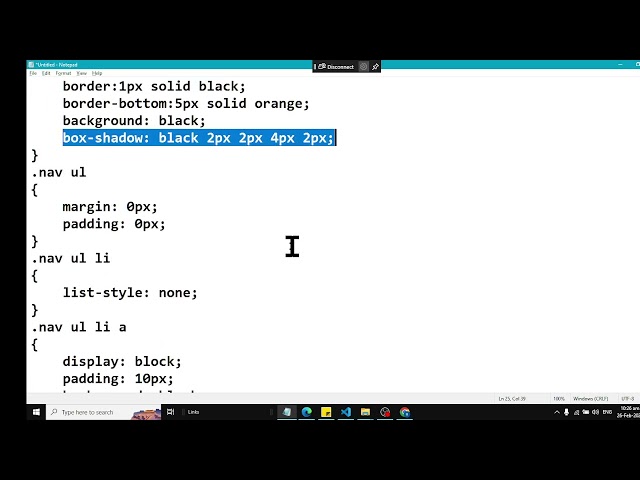Open Microsoft Edge from the taskbar
The width and height of the screenshot is (640, 480).
coord(307,412)
